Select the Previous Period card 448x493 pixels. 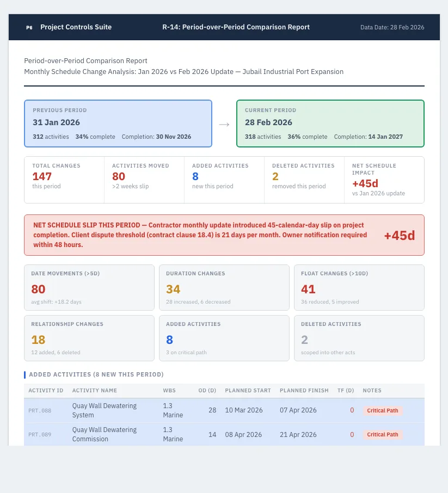pos(118,124)
